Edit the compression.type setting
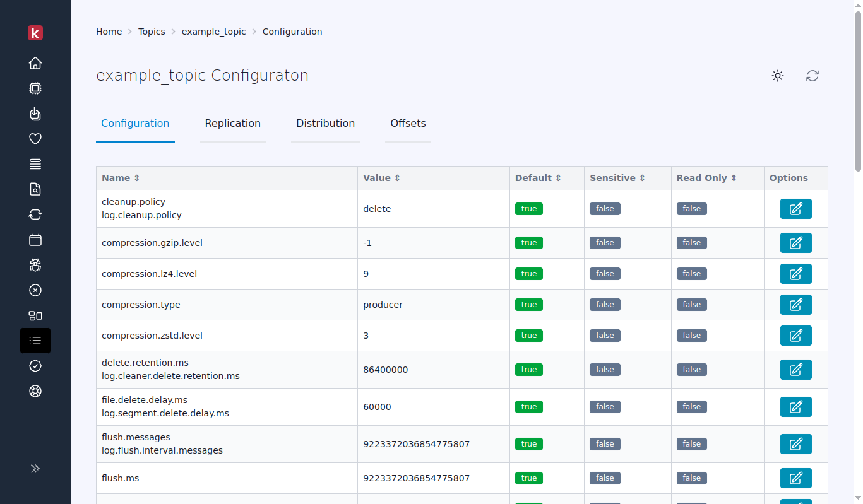 pos(795,305)
